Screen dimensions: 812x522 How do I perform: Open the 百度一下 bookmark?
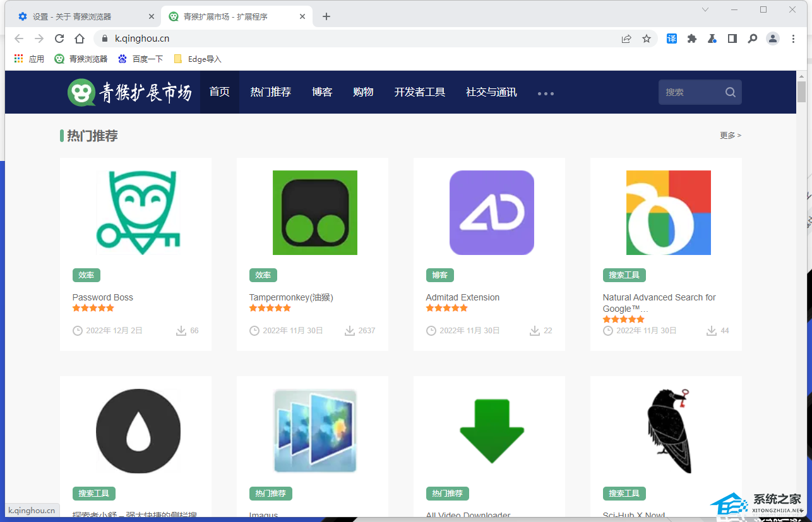[140, 59]
